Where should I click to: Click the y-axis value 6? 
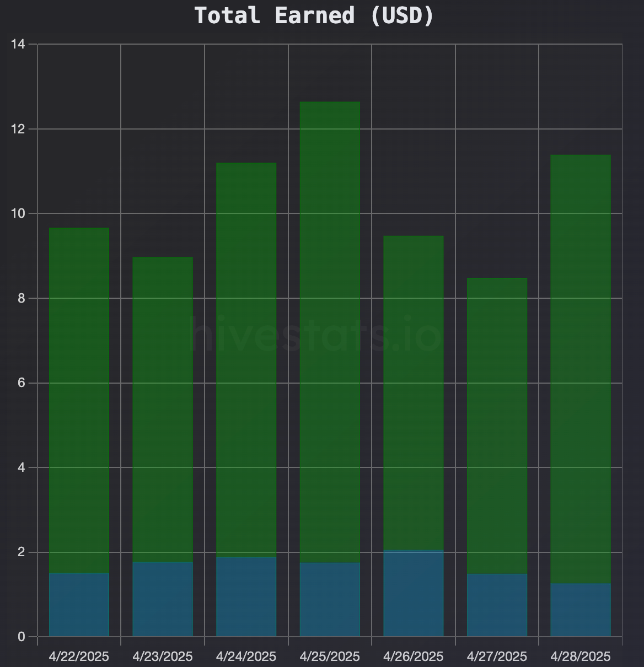(x=22, y=383)
